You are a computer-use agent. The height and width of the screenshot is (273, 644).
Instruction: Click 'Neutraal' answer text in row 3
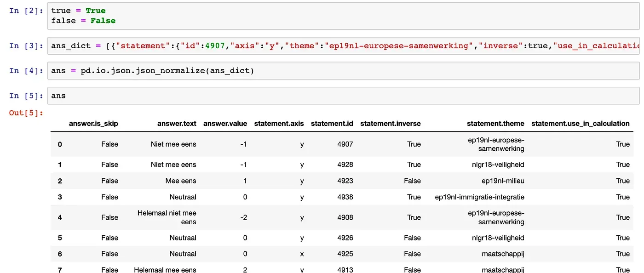[183, 197]
